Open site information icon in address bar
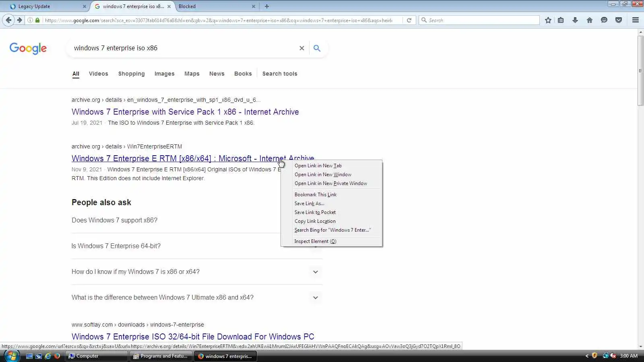644x362 pixels. coord(30,20)
